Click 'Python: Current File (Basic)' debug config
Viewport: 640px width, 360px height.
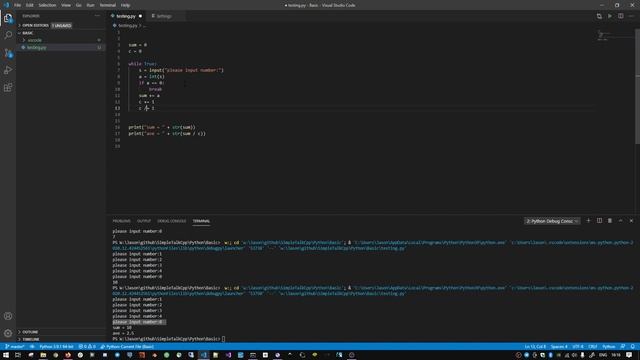(x=127, y=347)
